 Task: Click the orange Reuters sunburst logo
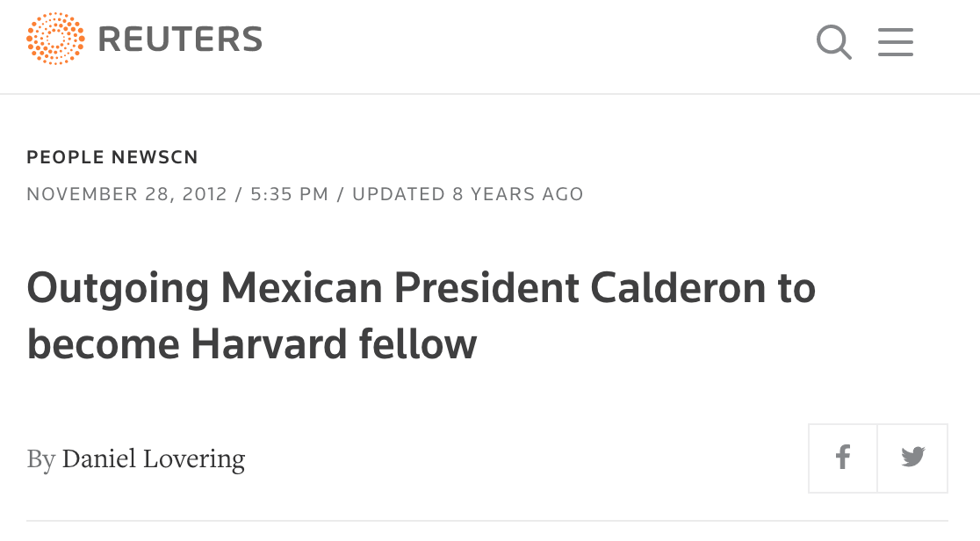(x=55, y=39)
